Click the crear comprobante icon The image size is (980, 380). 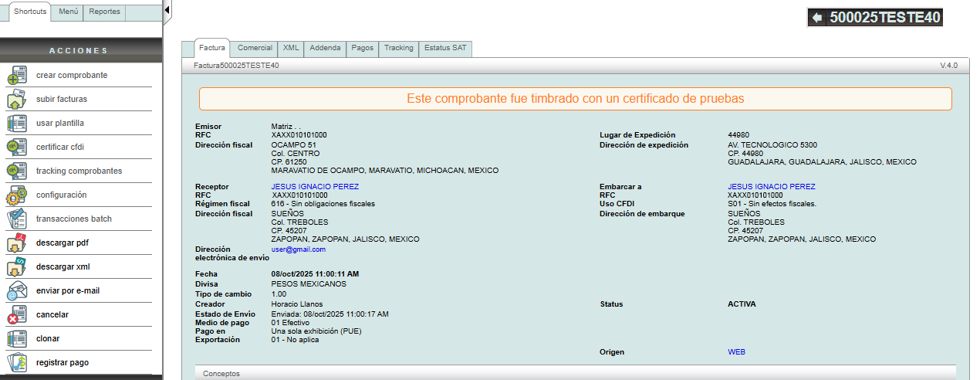coord(17,76)
